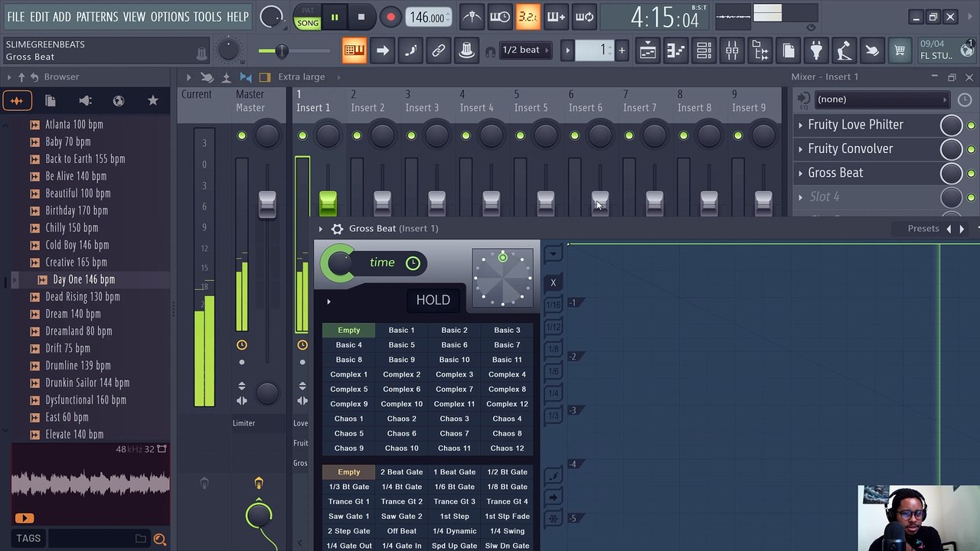Go to next Gross Beat preset arrow
980x551 pixels.
point(962,229)
